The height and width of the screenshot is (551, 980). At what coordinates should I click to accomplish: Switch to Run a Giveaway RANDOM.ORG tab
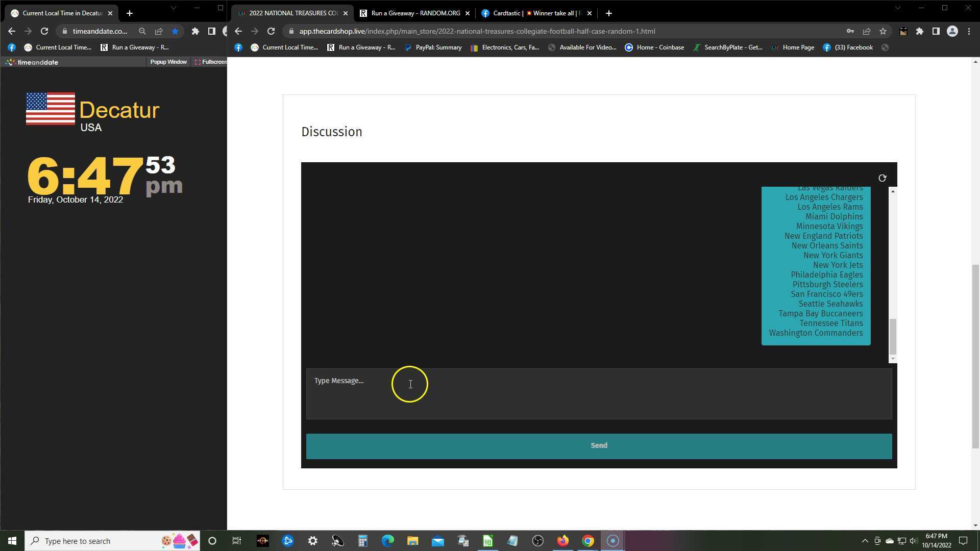pos(415,13)
